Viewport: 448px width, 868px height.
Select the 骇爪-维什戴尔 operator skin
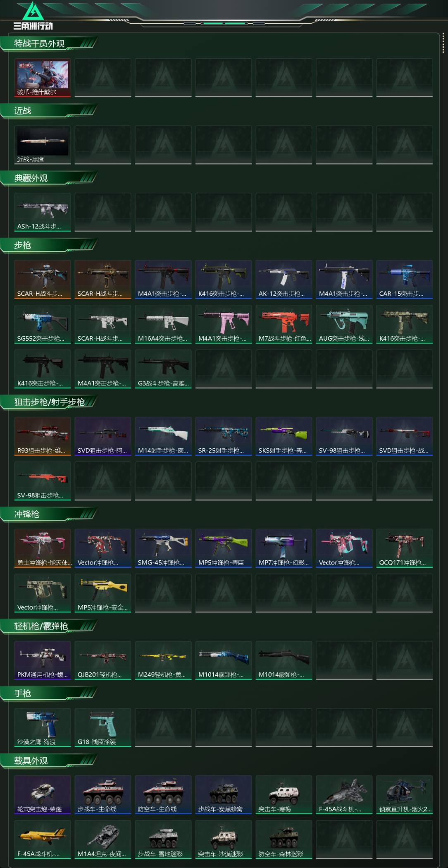[43, 78]
